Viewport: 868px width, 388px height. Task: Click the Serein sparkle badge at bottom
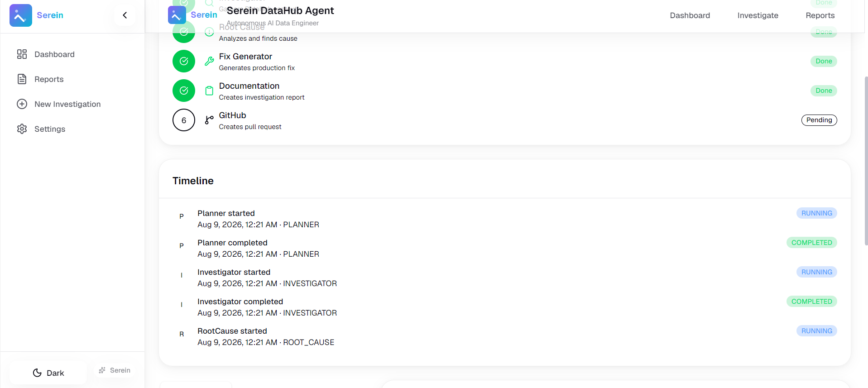point(115,370)
